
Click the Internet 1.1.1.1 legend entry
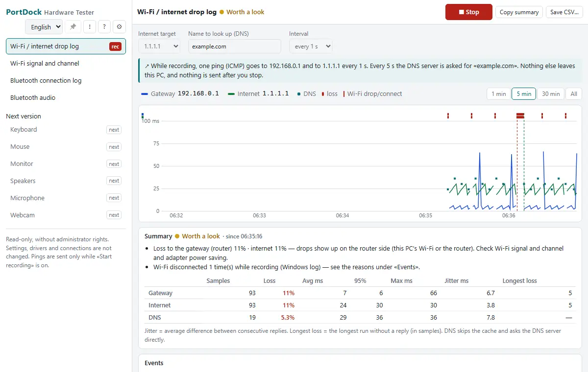coord(258,93)
